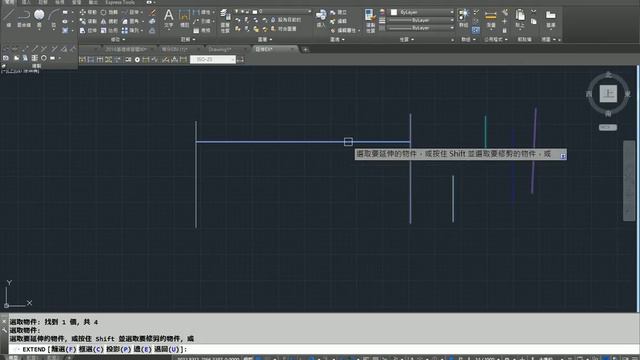This screenshot has height=360, width=640.
Task: Choose the Project (P) option in command line
Action: coord(118,349)
